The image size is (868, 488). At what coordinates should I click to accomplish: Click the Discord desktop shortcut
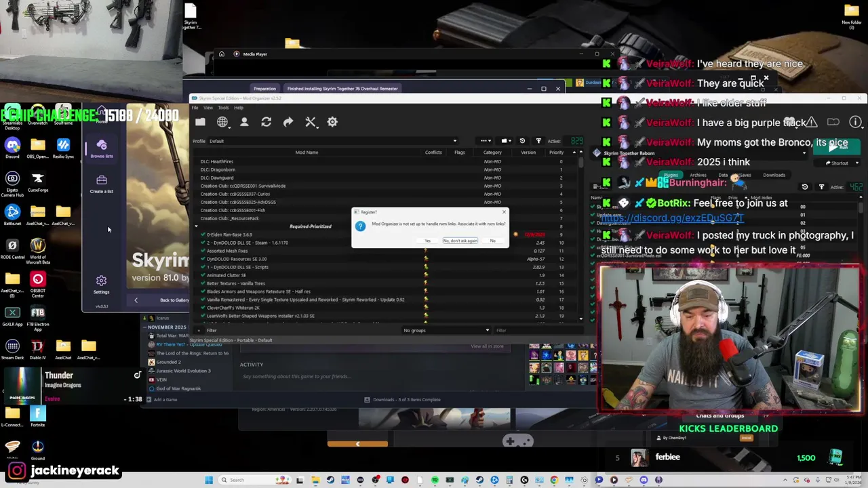(12, 148)
